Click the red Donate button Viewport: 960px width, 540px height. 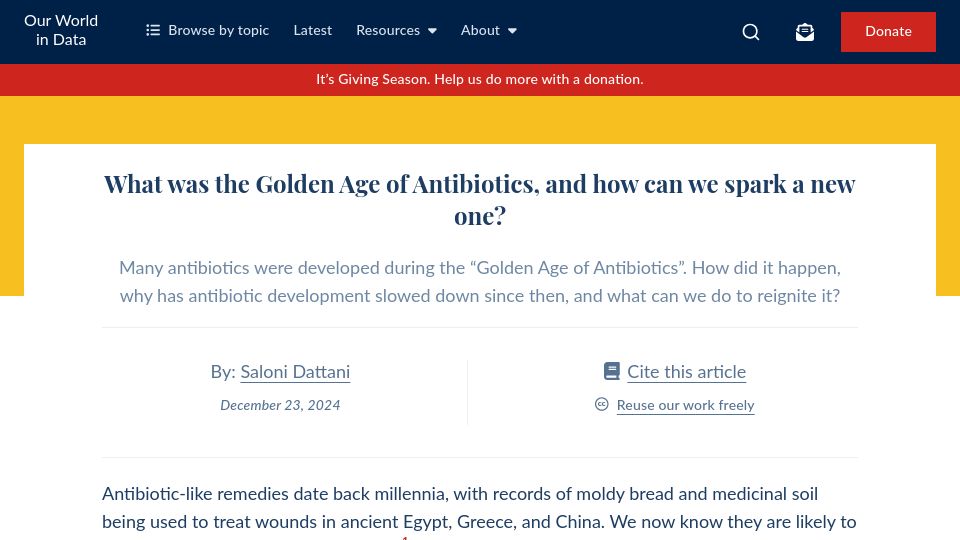point(888,32)
